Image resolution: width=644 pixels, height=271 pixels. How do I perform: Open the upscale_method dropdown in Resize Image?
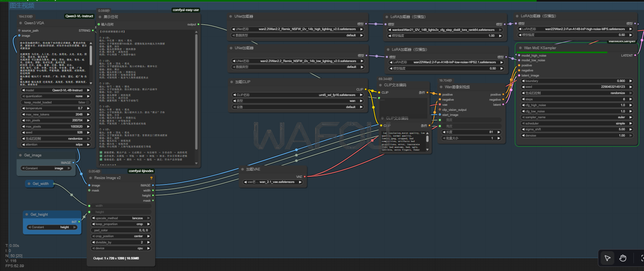121,218
